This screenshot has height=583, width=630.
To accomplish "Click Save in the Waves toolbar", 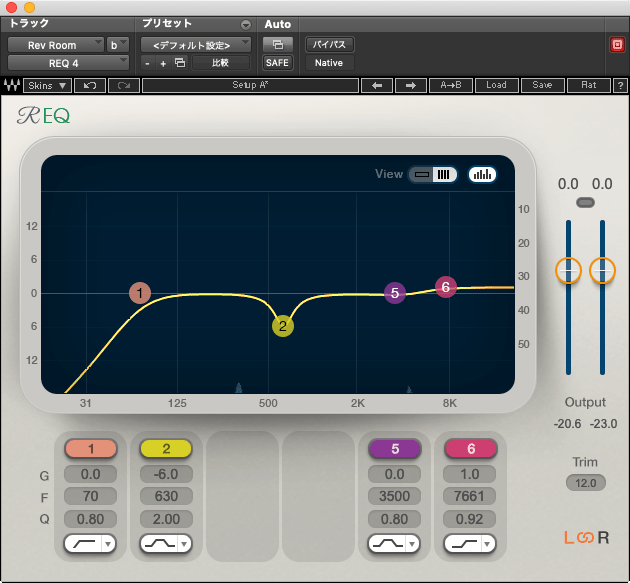I will 542,86.
